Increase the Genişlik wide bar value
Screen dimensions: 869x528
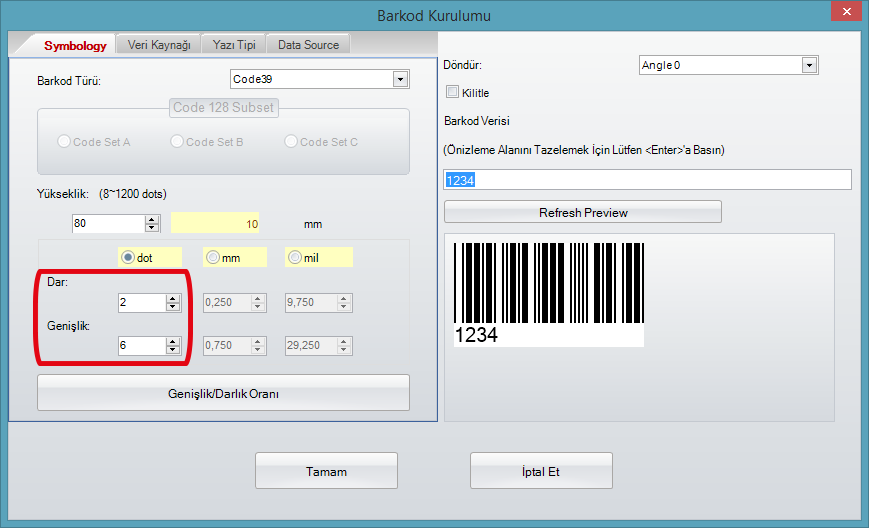click(172, 341)
